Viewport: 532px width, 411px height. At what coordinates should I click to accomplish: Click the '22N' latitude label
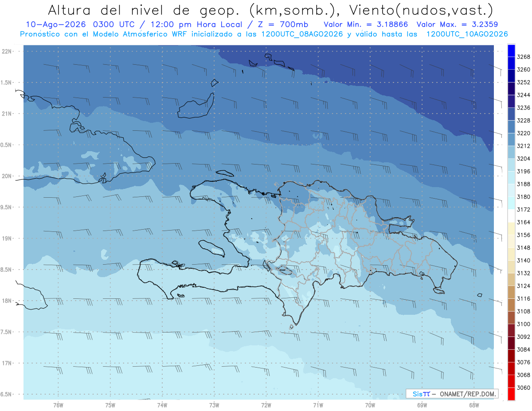[x=7, y=51]
